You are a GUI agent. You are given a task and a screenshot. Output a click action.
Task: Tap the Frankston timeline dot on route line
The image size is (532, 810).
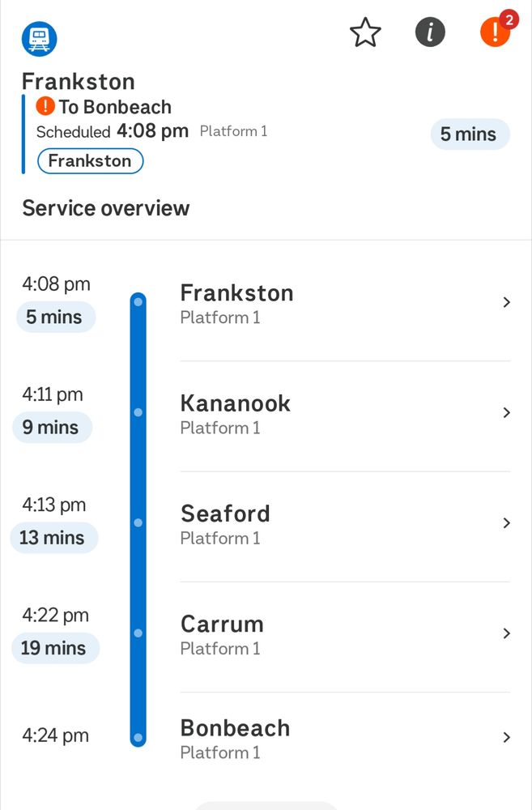tap(138, 303)
